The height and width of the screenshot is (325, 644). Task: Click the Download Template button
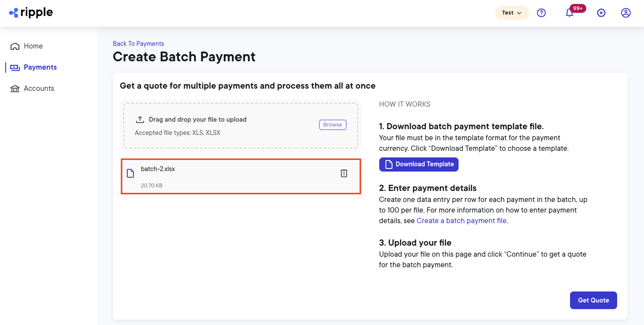coord(418,164)
